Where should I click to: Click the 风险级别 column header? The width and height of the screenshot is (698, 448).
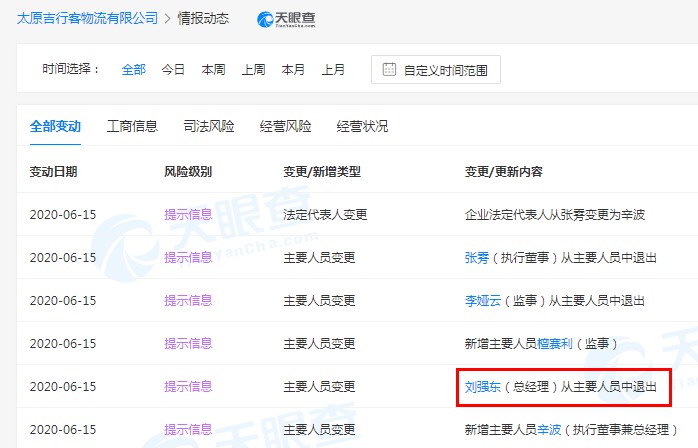(x=188, y=171)
